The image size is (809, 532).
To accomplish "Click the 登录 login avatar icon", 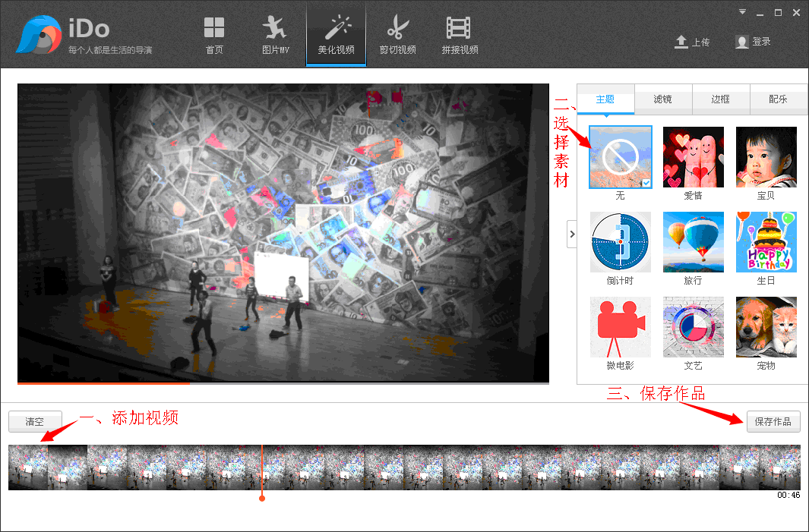I will [741, 43].
